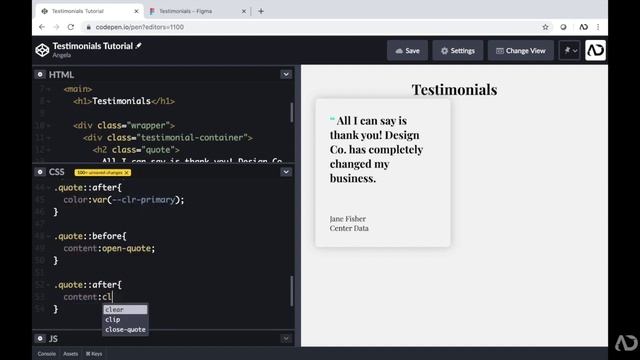The width and height of the screenshot is (640, 360).
Task: Choose 'clear' autocomplete suggestion
Action: point(125,310)
